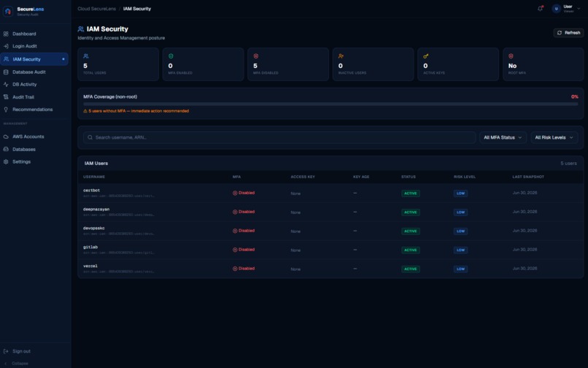The height and width of the screenshot is (368, 588).
Task: Click the MFA Disabled card icon
Action: pos(256,56)
